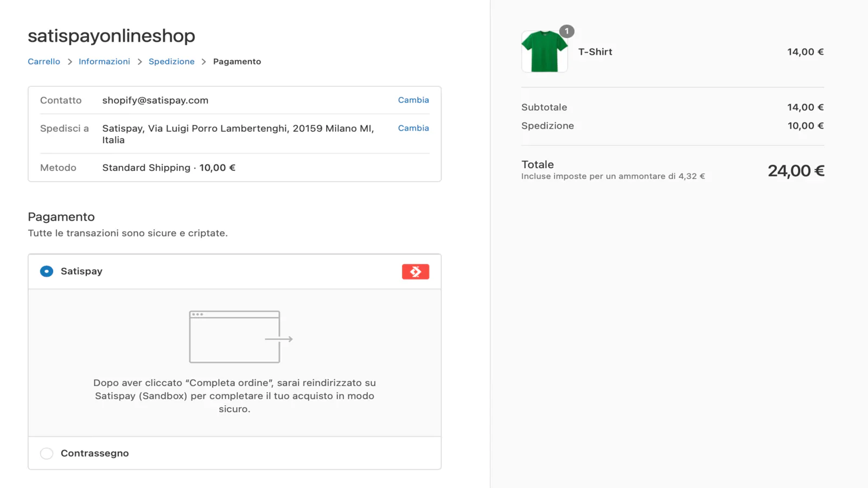The width and height of the screenshot is (868, 488).
Task: Click the chevron after Informazioni
Action: pos(139,62)
